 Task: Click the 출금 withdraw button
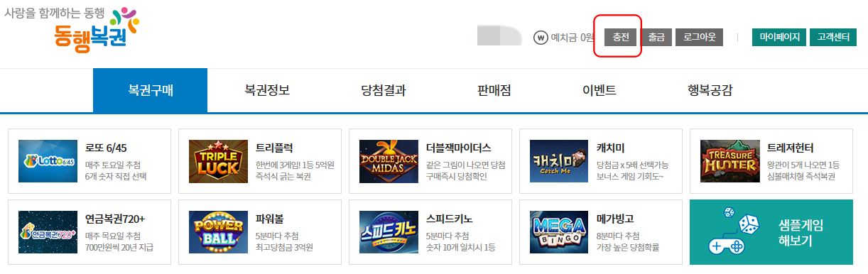(656, 38)
